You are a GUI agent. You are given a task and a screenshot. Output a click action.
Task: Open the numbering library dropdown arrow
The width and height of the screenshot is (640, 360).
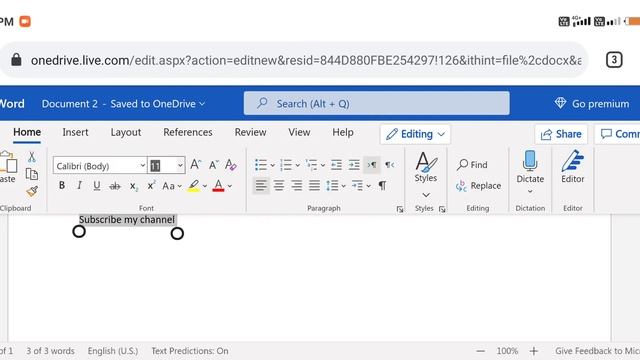(x=298, y=165)
